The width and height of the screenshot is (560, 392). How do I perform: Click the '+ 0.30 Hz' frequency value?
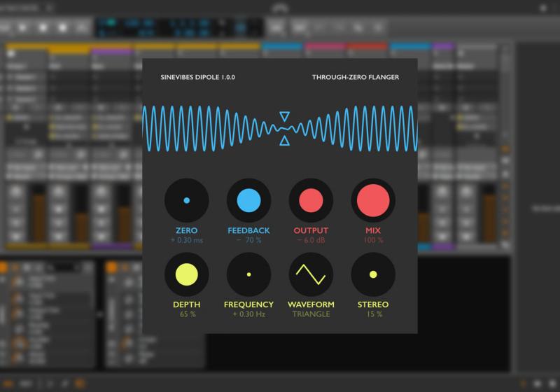(249, 314)
